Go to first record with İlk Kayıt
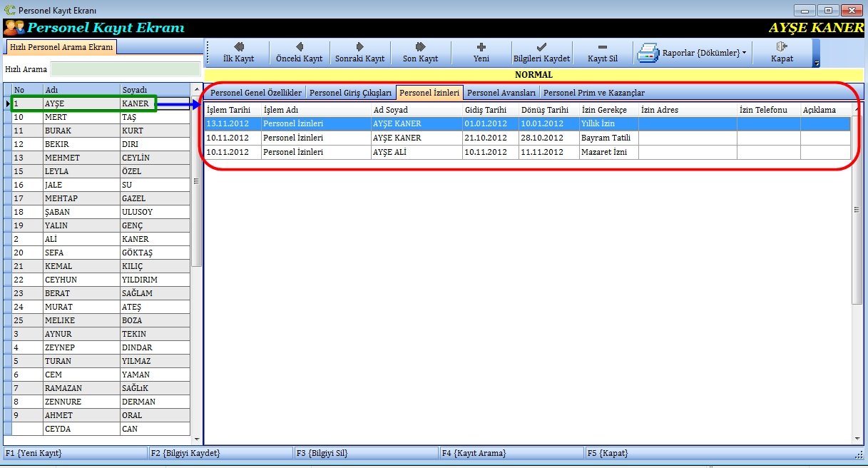This screenshot has height=468, width=868. coord(238,52)
